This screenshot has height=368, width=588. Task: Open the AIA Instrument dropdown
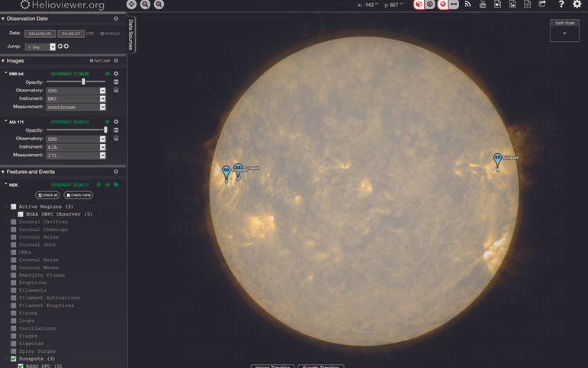click(76, 147)
